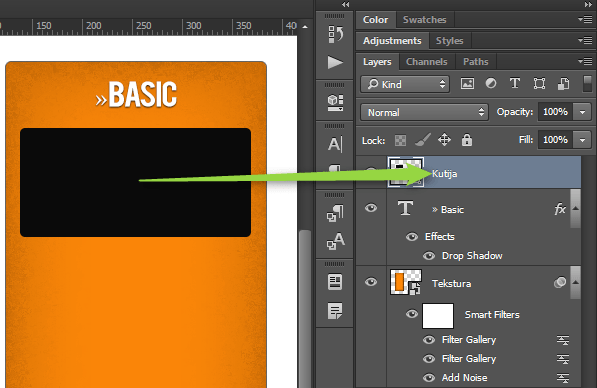Lock position move icon
This screenshot has height=388, width=597.
pos(444,140)
